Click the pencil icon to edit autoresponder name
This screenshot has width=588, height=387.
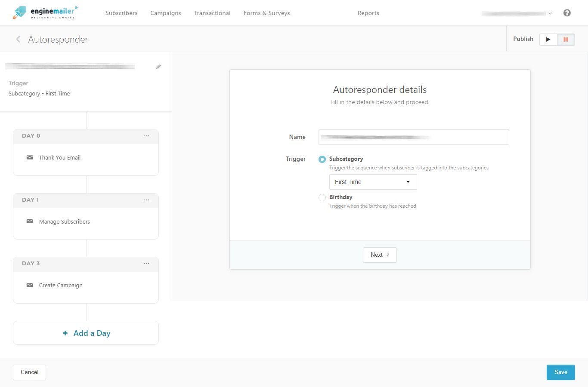pyautogui.click(x=158, y=67)
